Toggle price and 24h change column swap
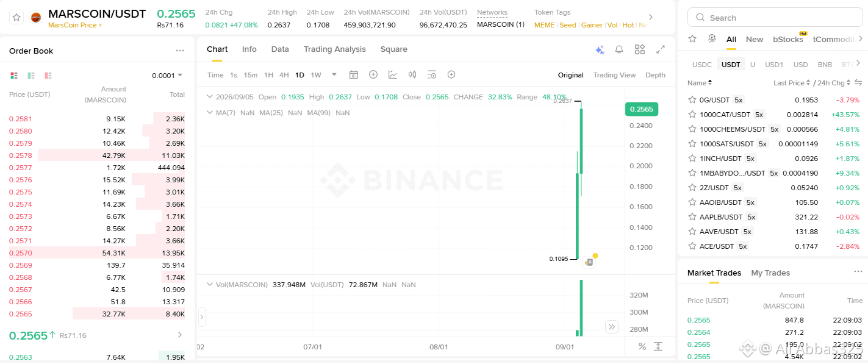 (x=858, y=82)
